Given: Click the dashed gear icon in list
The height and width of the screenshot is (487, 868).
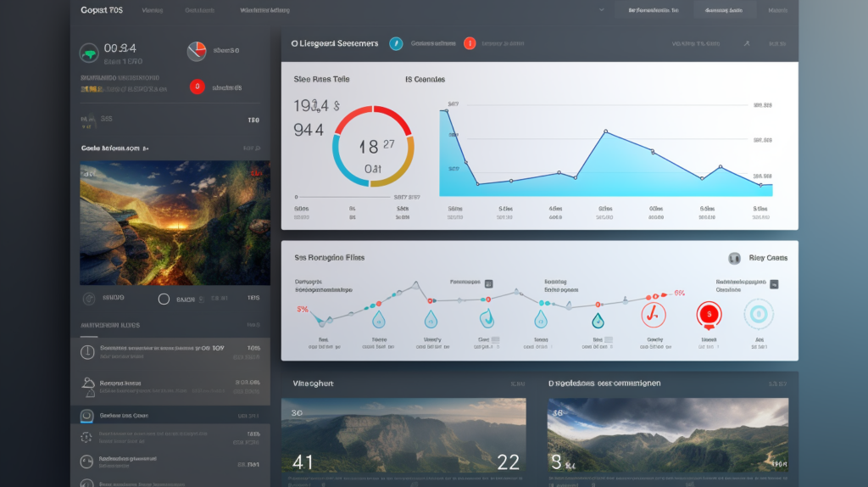Looking at the screenshot, I should (x=86, y=437).
